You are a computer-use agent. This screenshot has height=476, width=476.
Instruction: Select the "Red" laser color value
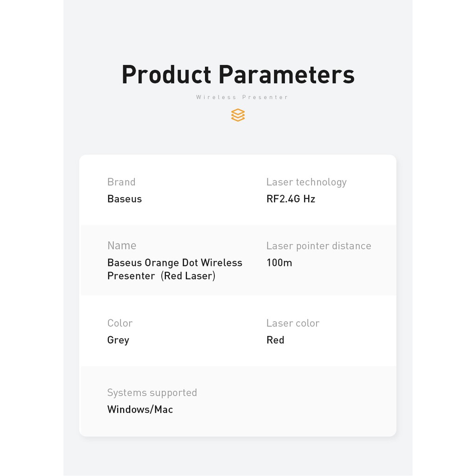click(x=275, y=340)
